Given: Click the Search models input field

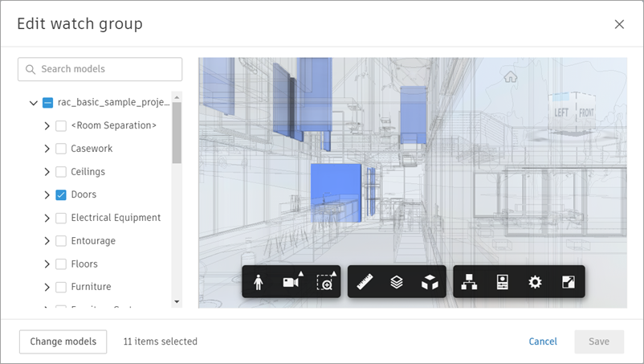Looking at the screenshot, I should click(100, 69).
